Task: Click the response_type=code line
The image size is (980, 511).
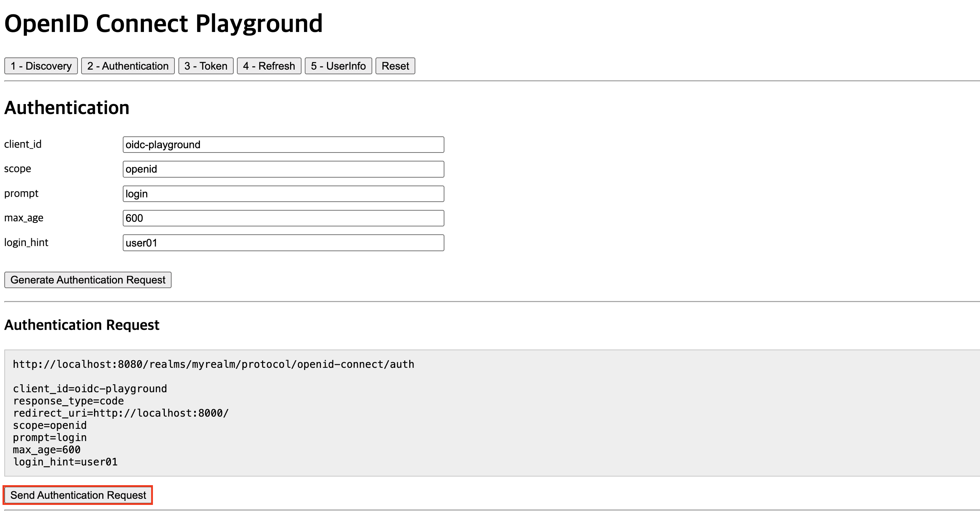Action: pos(69,401)
